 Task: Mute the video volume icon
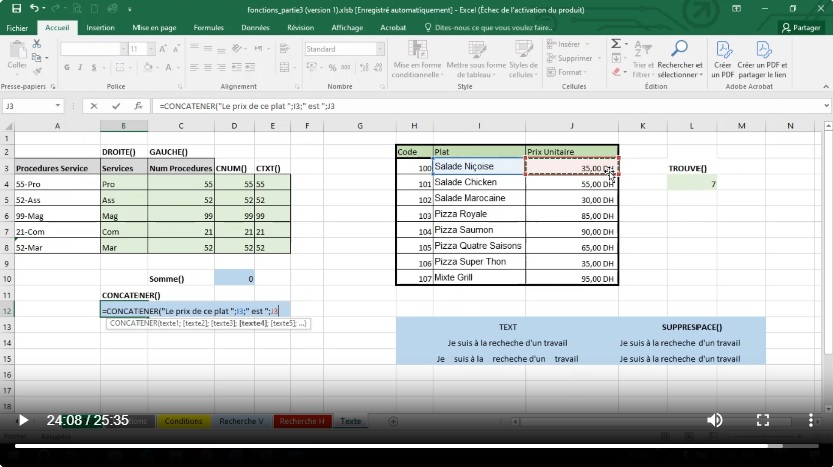pyautogui.click(x=715, y=420)
